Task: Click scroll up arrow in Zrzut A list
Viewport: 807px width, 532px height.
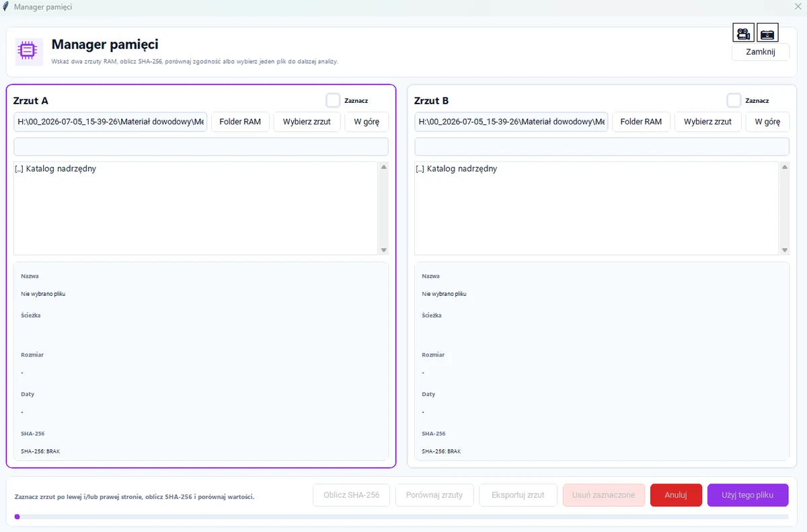Action: (x=383, y=167)
